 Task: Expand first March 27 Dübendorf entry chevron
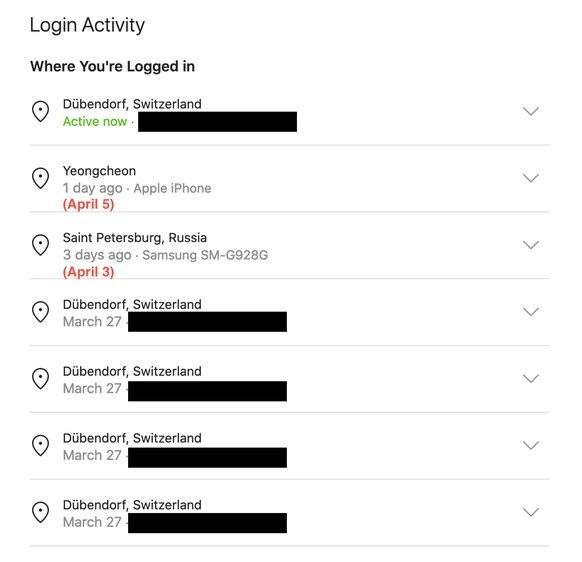(531, 311)
